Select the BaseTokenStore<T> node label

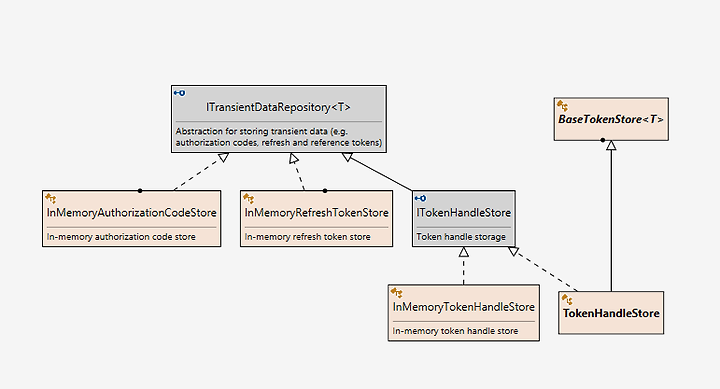click(x=611, y=119)
